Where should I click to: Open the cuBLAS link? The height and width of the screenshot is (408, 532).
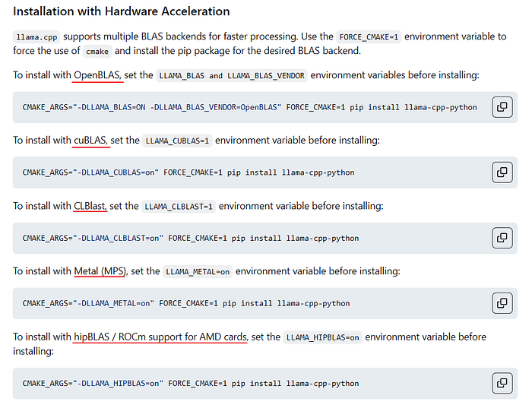point(90,141)
